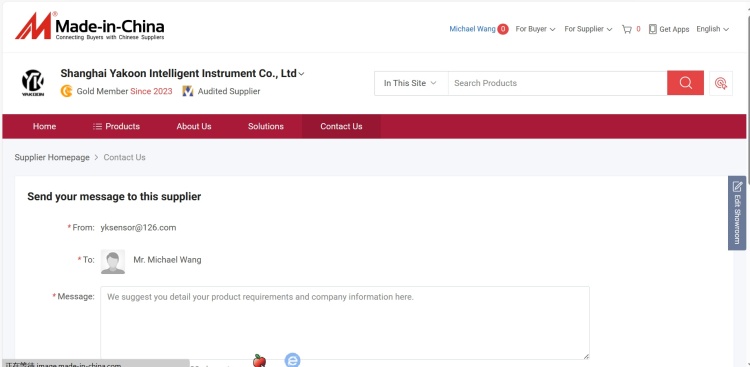
Task: Click the Get Apps phone icon
Action: pos(652,29)
